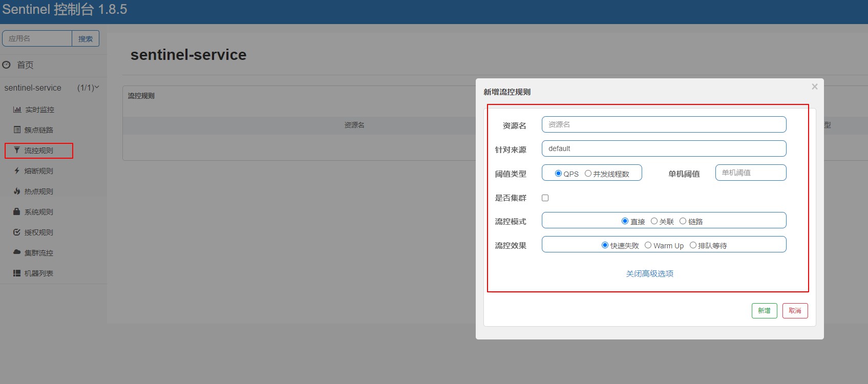
Task: Click the sentinel-service app name in sidebar
Action: [33, 88]
